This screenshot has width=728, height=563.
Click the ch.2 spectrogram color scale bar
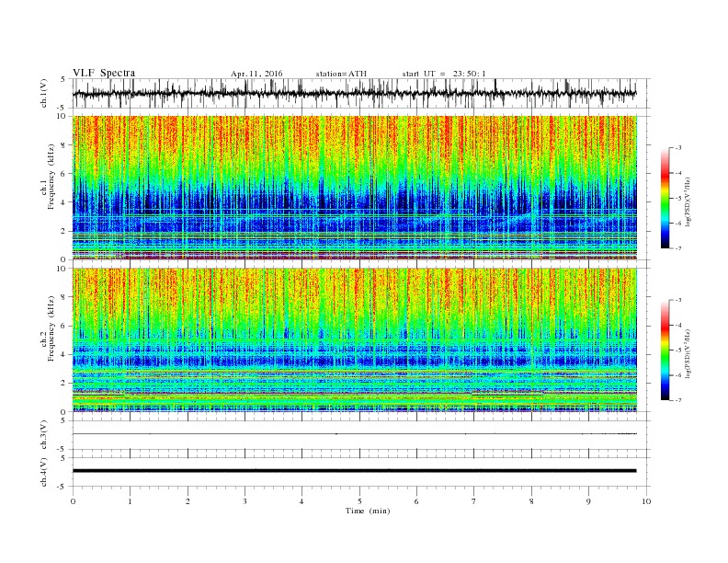click(665, 350)
